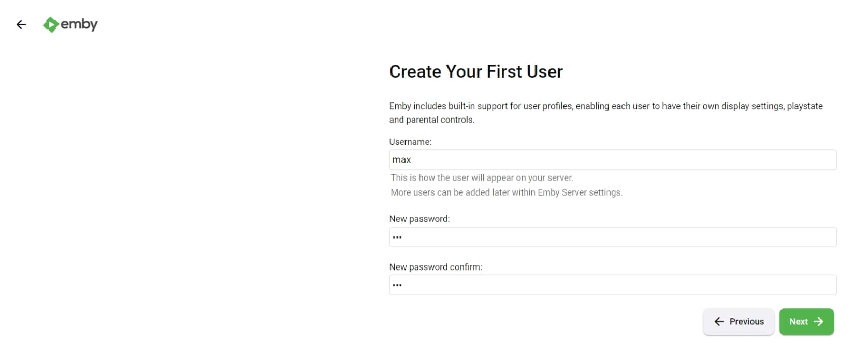868x357 pixels.
Task: Click the right arrow inside the Next button
Action: coord(819,321)
